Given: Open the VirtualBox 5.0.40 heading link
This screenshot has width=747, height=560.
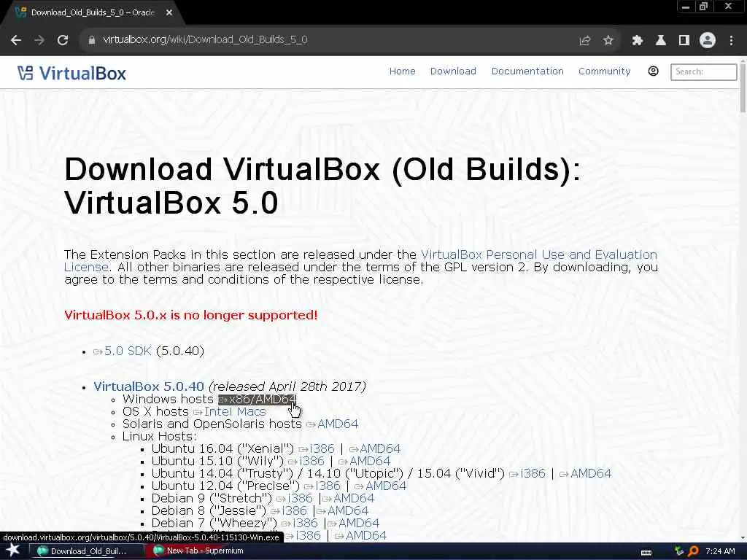Looking at the screenshot, I should tap(149, 386).
